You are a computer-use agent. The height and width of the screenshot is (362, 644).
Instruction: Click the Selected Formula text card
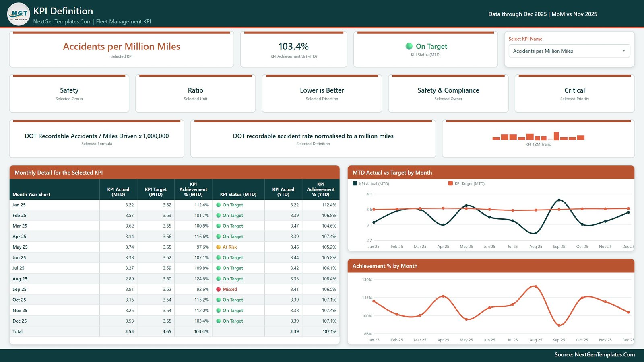tap(97, 139)
